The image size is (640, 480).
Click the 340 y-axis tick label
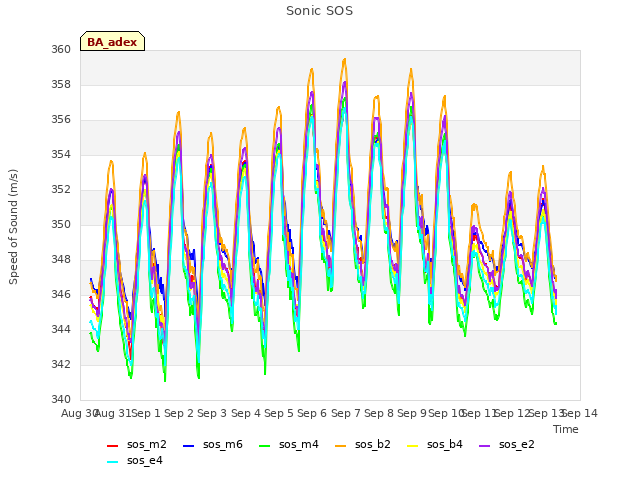(x=61, y=399)
